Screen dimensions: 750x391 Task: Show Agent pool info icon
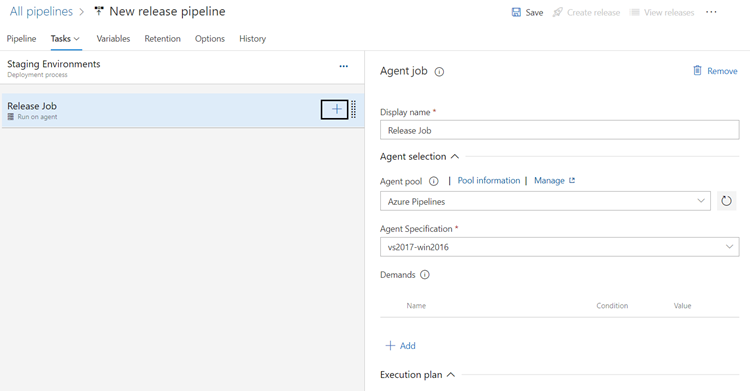coord(433,181)
